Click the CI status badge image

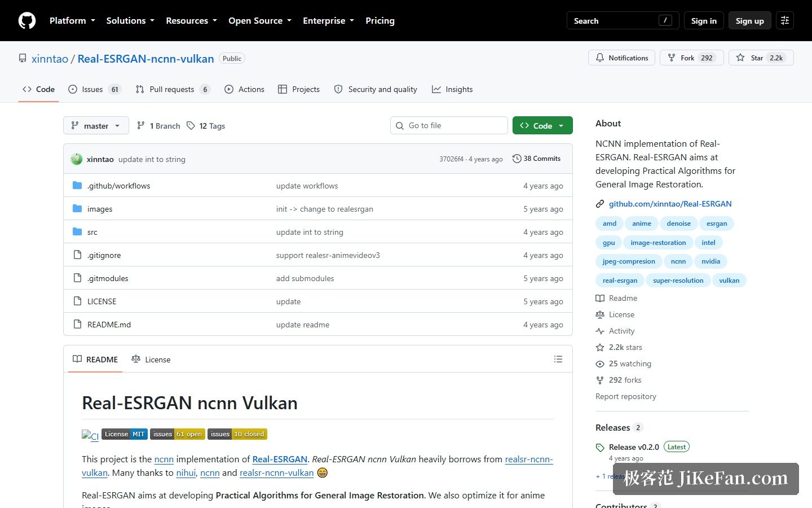click(90, 436)
